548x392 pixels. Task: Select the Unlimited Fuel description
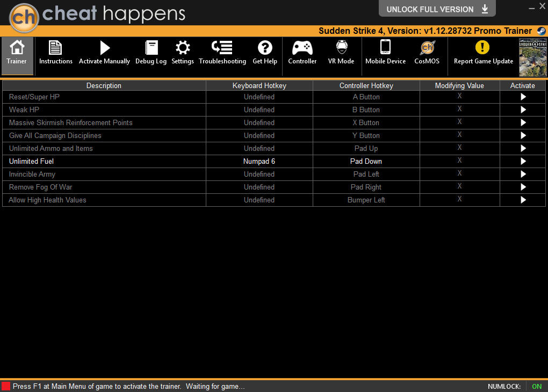click(x=32, y=162)
